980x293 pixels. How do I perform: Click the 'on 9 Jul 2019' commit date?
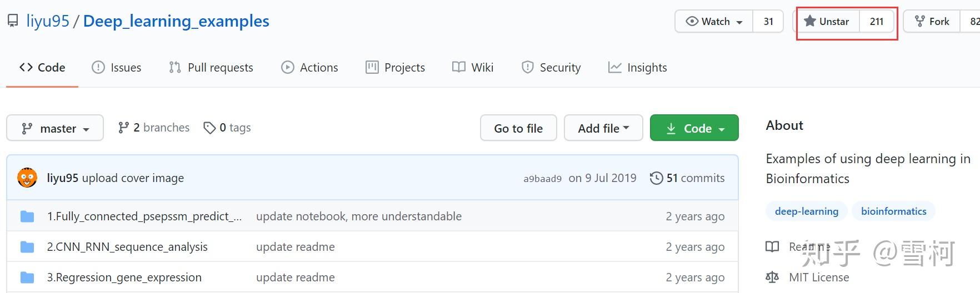tap(603, 178)
